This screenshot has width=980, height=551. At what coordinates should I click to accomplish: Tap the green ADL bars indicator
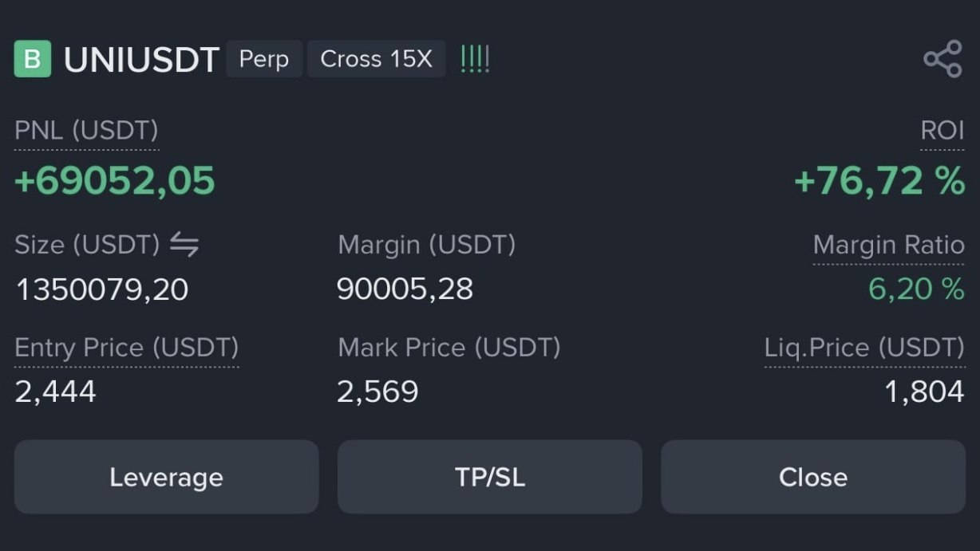pyautogui.click(x=475, y=59)
